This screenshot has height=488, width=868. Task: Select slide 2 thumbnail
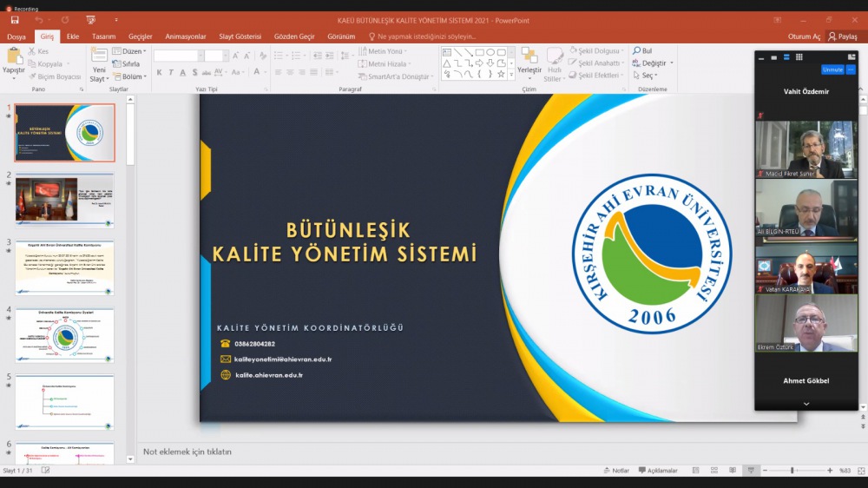pos(65,200)
